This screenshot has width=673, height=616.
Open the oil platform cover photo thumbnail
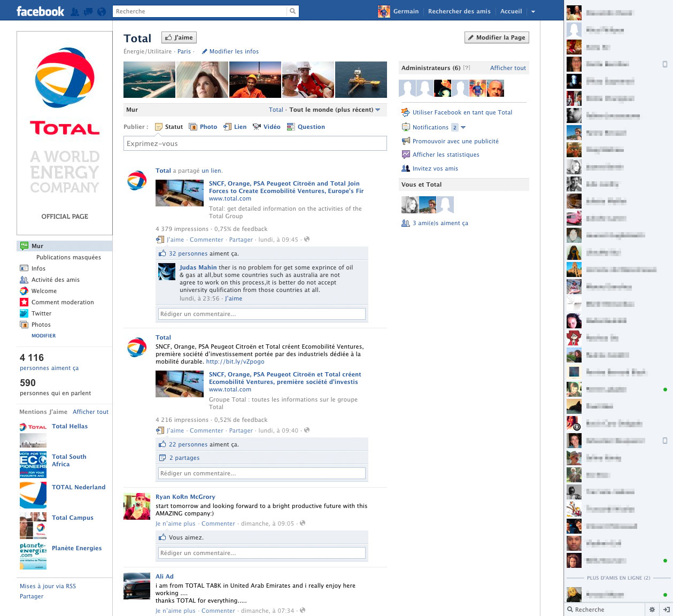point(361,80)
